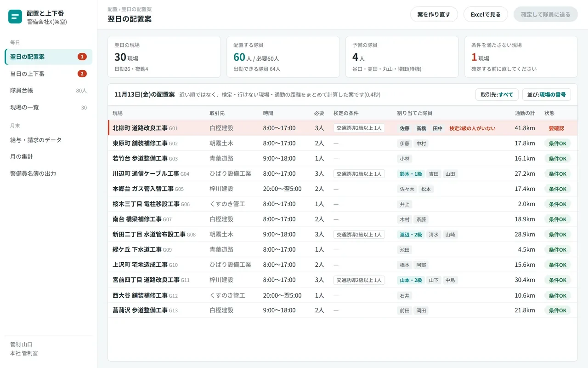The height and width of the screenshot is (368, 588).
Task: Click the 翌日の現場 summary card
Action: click(164, 57)
